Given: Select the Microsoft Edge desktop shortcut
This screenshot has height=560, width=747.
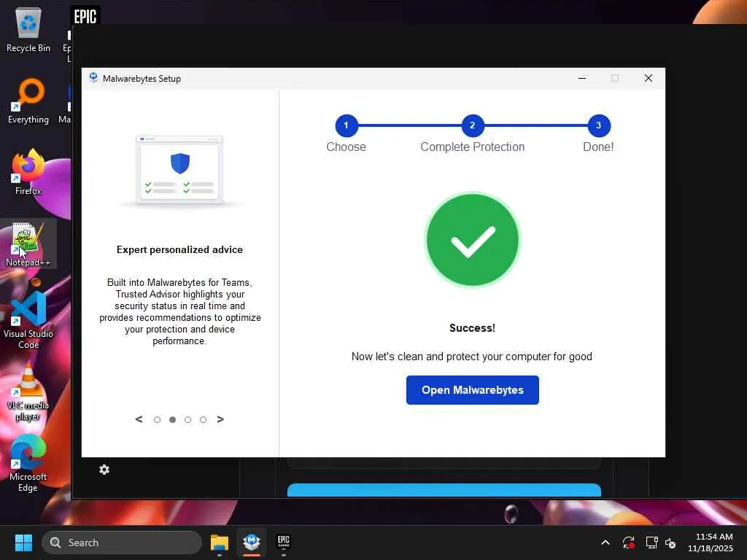Looking at the screenshot, I should tap(28, 463).
